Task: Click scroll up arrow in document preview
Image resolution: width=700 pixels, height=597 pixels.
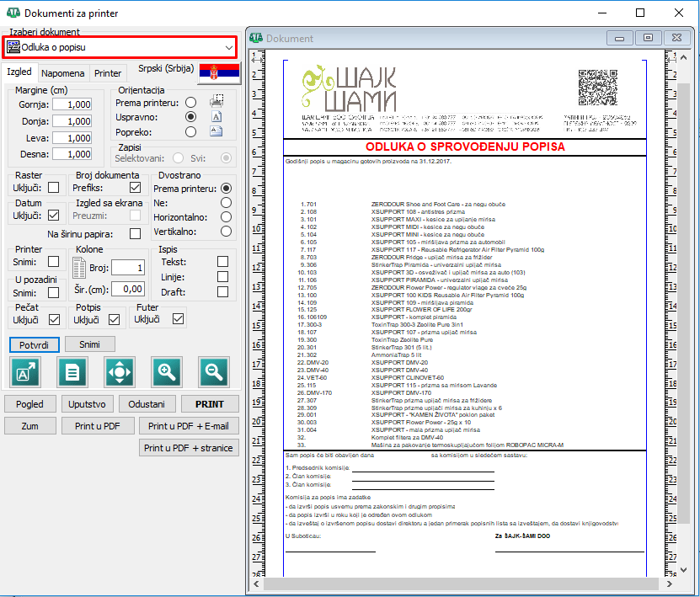Action: 683,57
